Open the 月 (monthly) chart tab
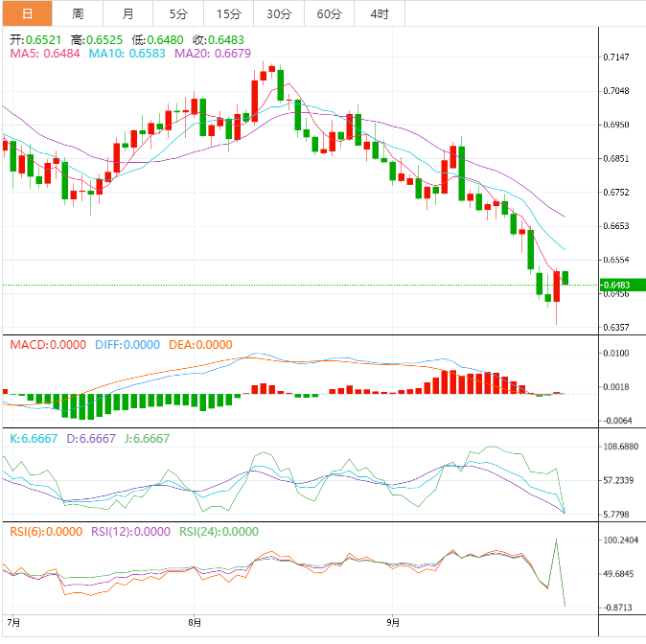The width and height of the screenshot is (646, 644). coord(128,13)
